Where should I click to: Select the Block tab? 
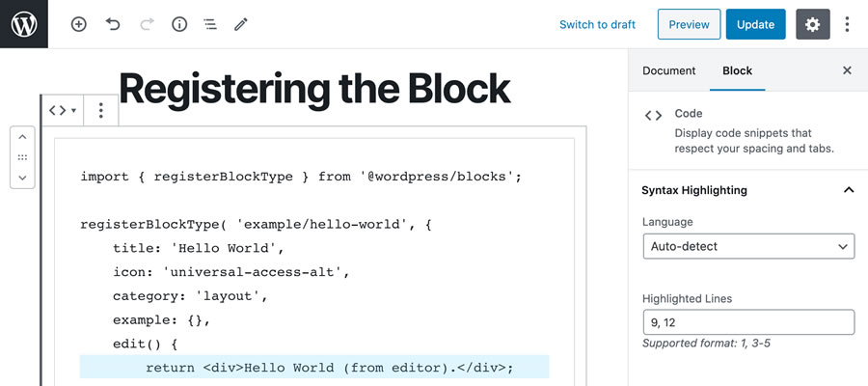click(x=737, y=70)
